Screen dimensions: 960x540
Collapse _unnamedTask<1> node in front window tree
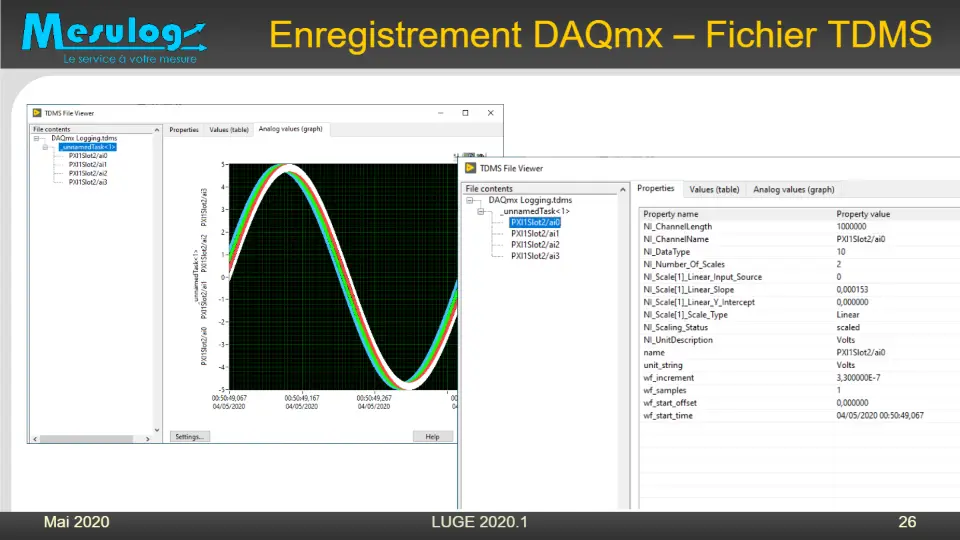coord(481,211)
